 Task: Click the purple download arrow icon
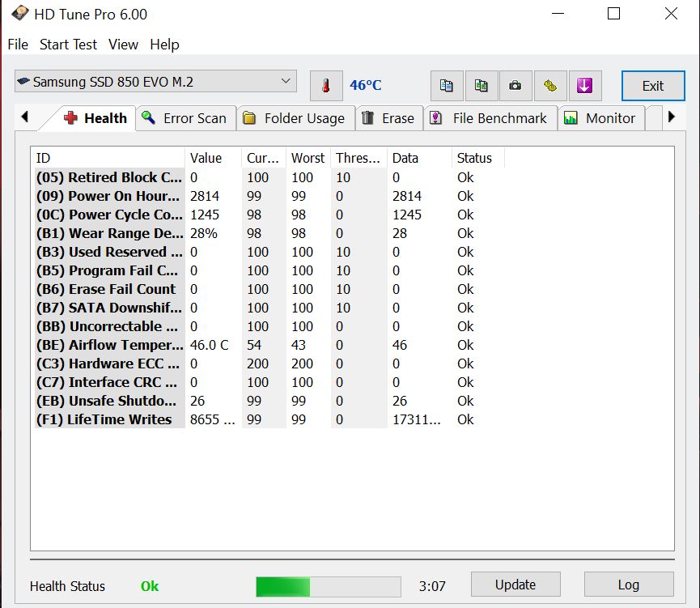584,85
